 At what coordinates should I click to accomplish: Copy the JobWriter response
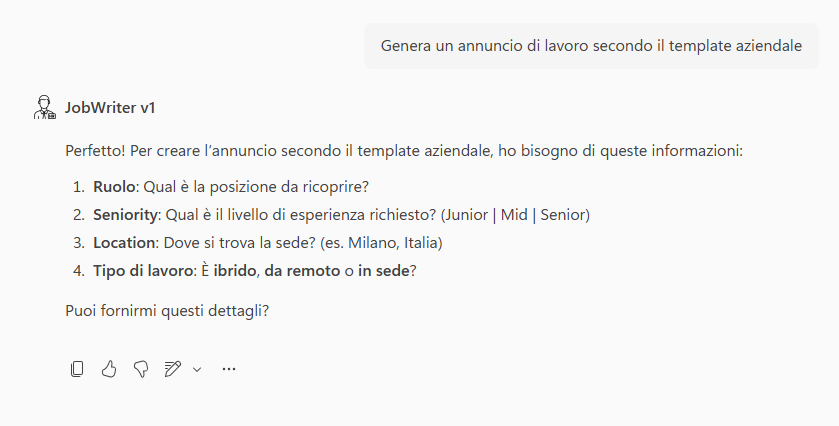tap(77, 369)
